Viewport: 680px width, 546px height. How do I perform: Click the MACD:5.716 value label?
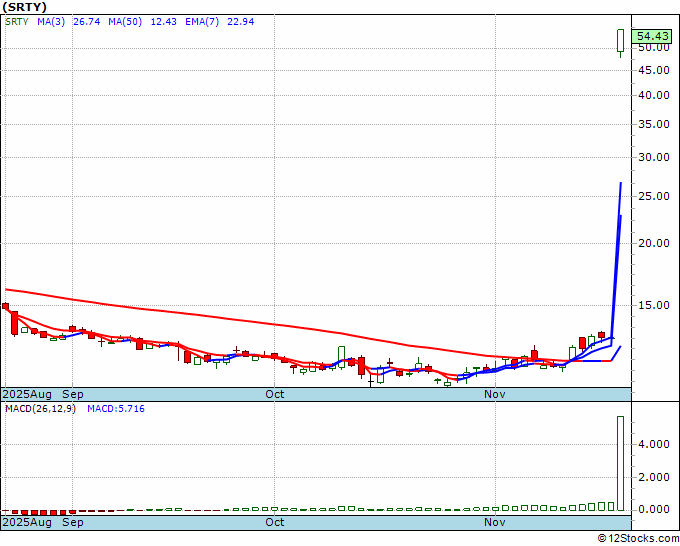point(116,409)
